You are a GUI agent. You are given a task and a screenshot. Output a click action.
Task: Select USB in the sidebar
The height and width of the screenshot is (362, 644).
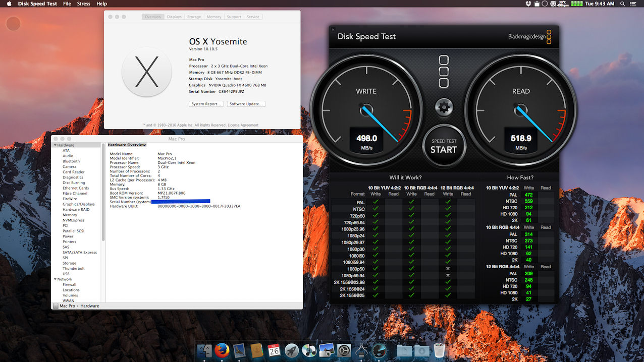[66, 274]
